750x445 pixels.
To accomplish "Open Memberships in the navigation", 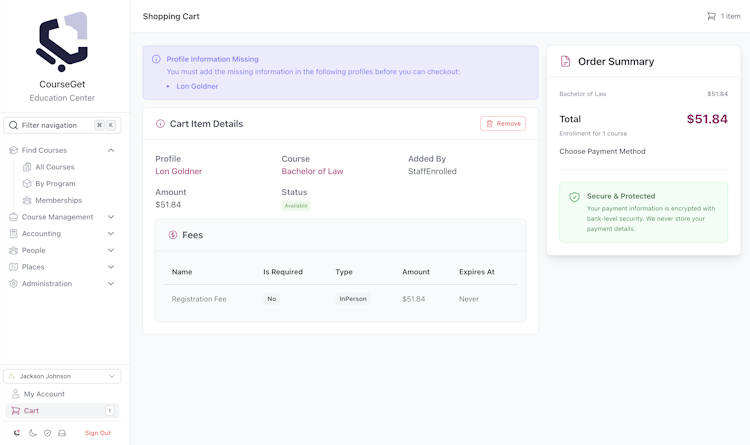I will (58, 200).
